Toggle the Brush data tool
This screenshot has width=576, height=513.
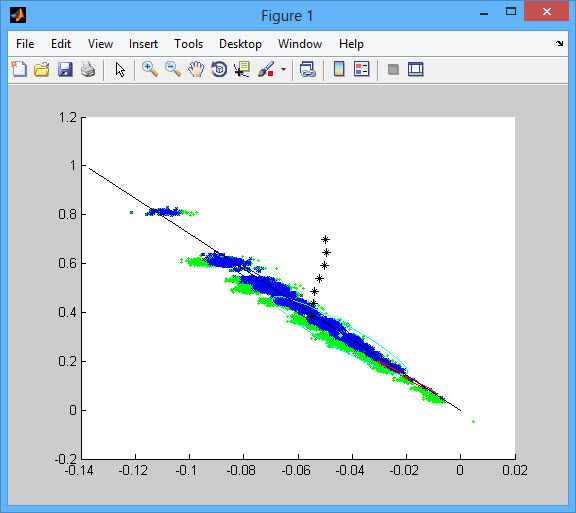(266, 69)
